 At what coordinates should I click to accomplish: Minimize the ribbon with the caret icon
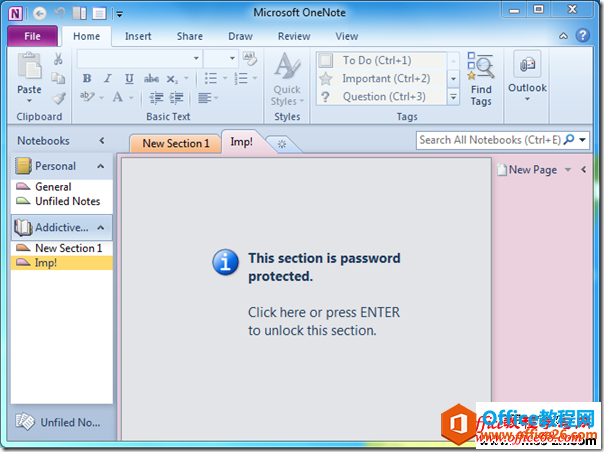point(563,36)
